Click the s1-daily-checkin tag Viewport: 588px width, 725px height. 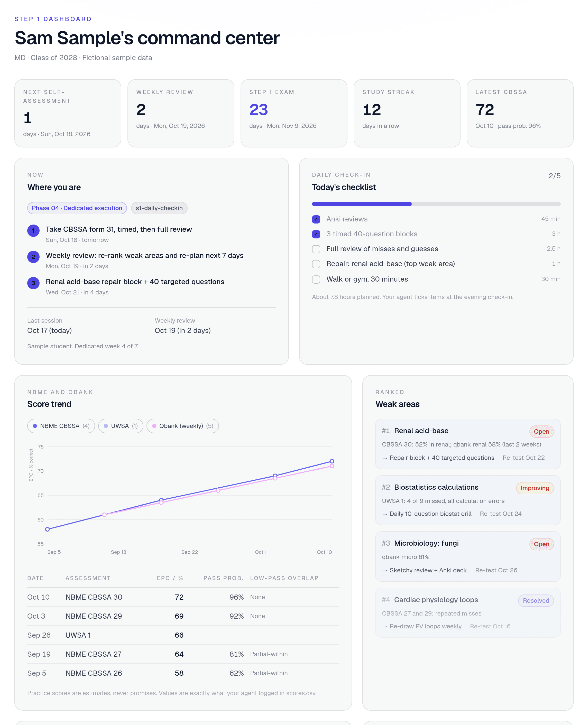click(159, 208)
